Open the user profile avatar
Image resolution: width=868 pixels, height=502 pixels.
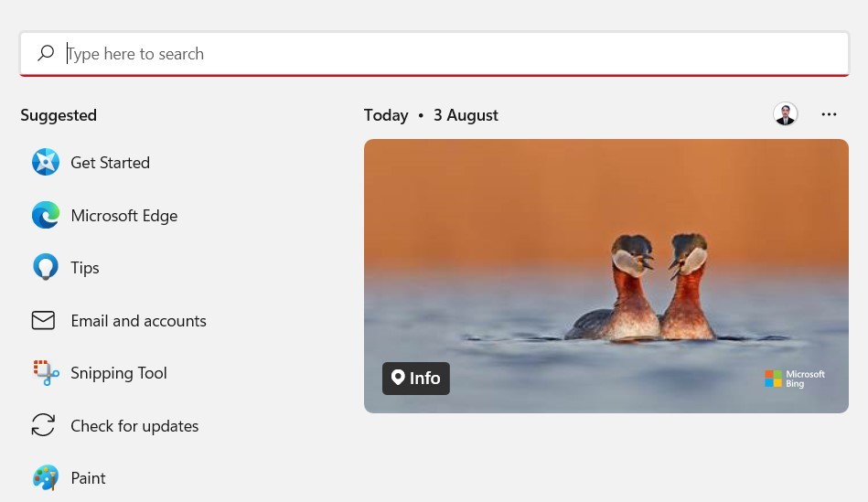click(x=785, y=114)
